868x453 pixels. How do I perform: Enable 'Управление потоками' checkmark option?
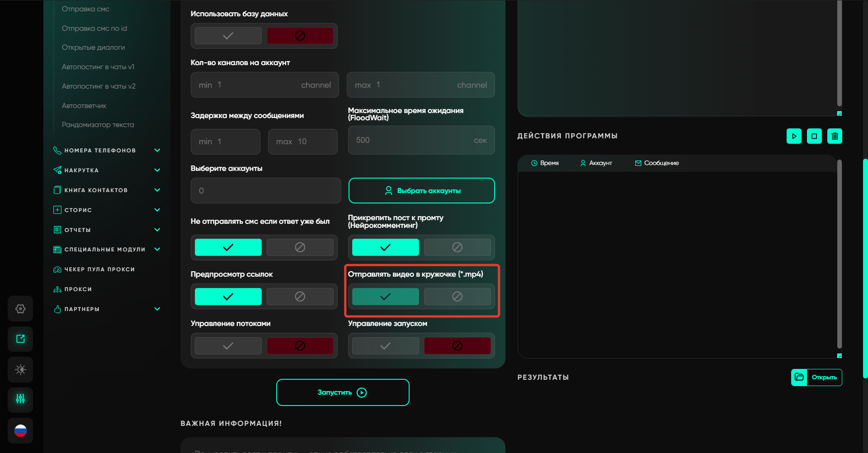coord(228,346)
